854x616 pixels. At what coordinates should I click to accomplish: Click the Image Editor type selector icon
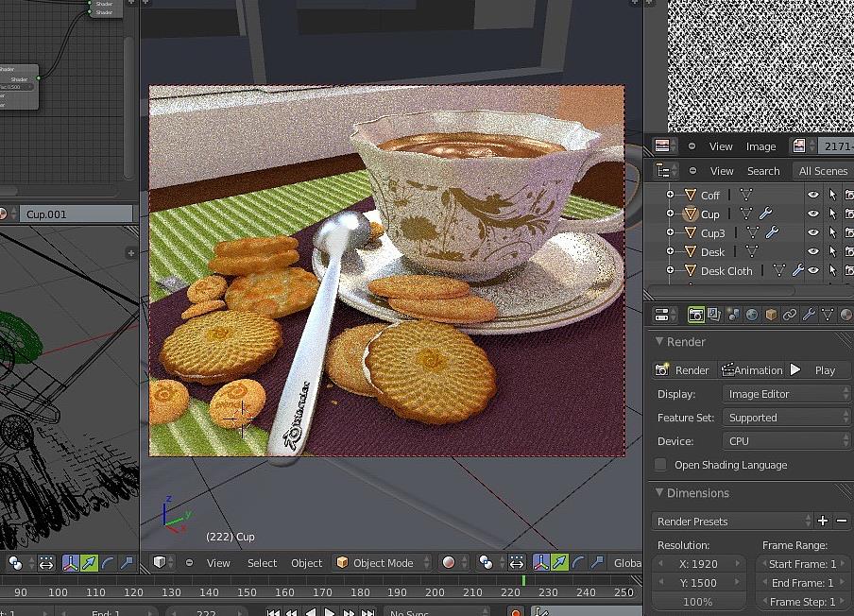(x=665, y=145)
